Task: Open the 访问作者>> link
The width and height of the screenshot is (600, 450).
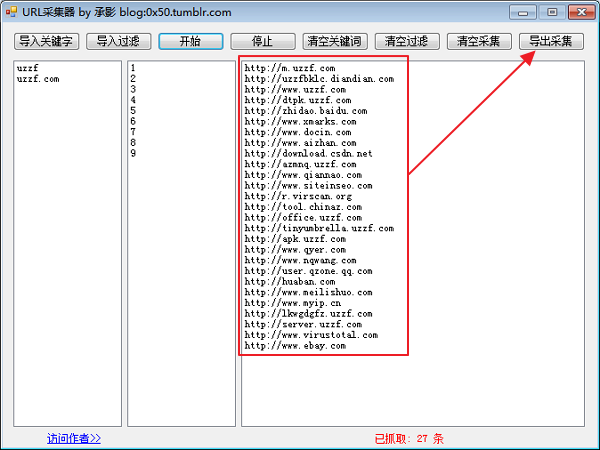Action: click(x=74, y=438)
